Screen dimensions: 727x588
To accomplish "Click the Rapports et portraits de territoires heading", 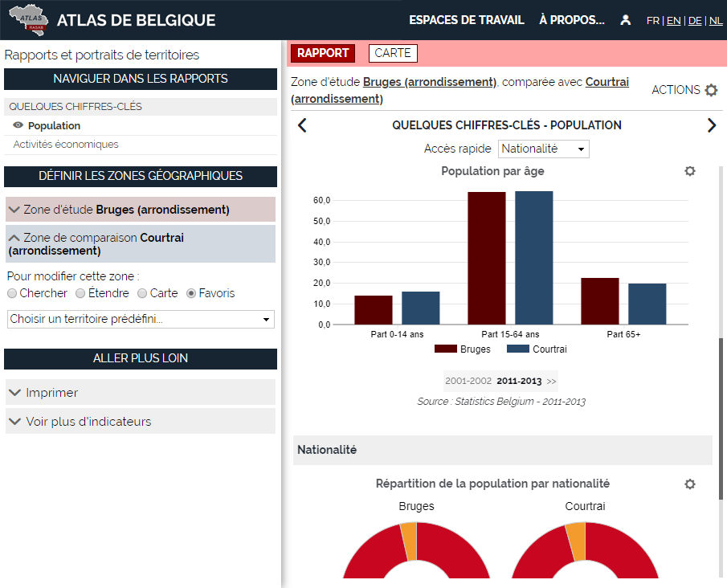I will pos(101,55).
